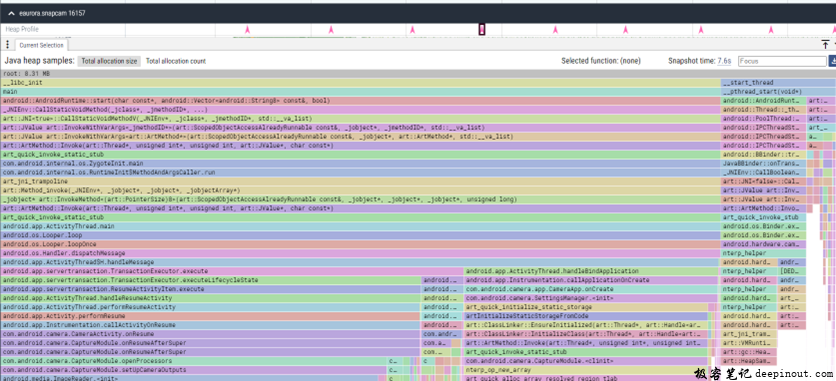The width and height of the screenshot is (836, 381).
Task: Select art_quick_initialize_static_storage frame
Action: click(586, 307)
